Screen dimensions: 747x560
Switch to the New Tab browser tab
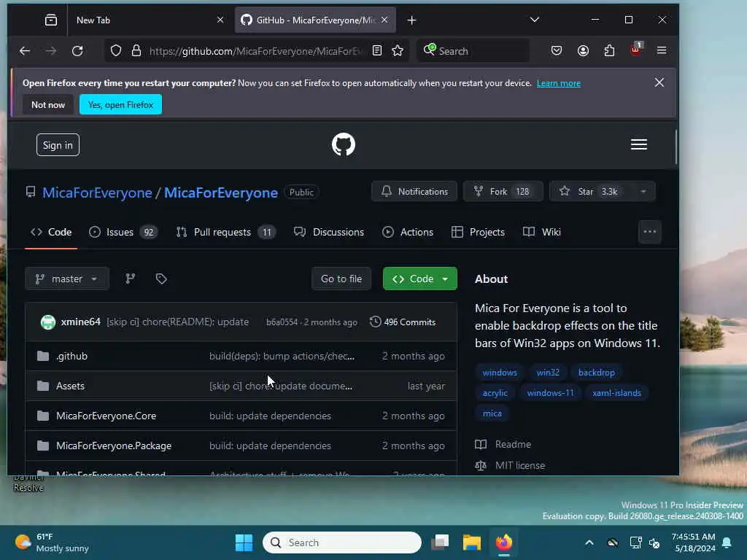(147, 20)
